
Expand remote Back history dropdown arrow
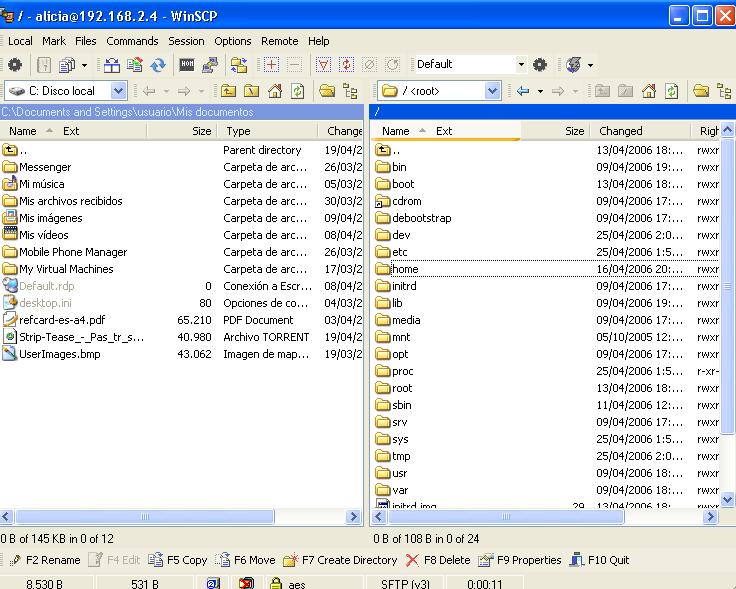click(x=540, y=91)
